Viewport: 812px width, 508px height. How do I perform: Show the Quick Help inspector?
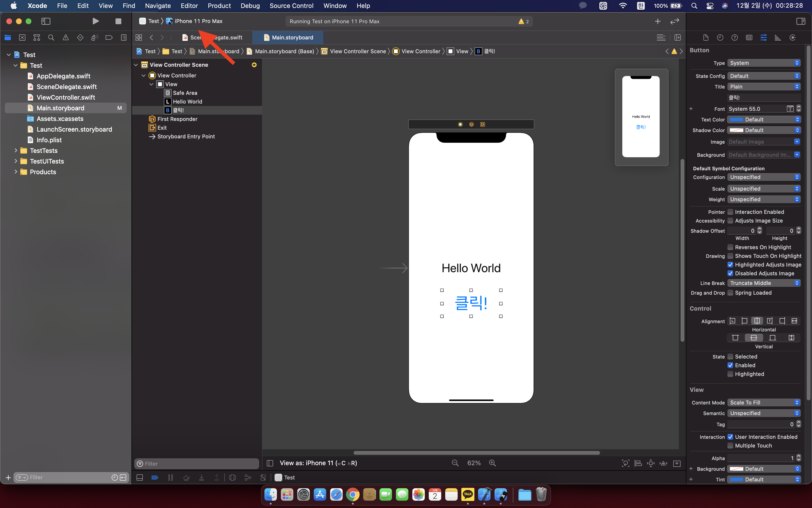pos(734,38)
